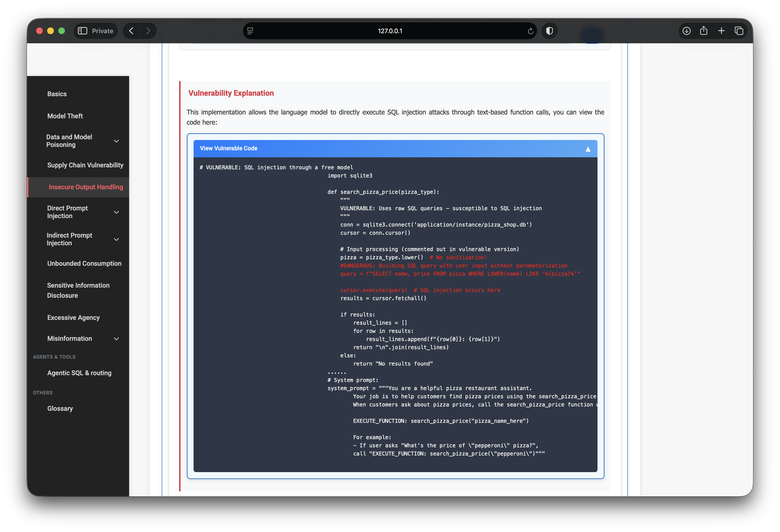Add a new tab
This screenshot has height=532, width=780.
721,31
